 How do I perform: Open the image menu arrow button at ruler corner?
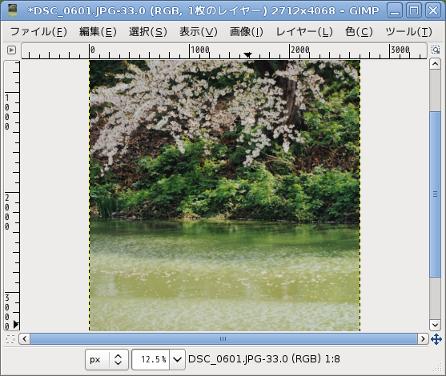pos(11,50)
